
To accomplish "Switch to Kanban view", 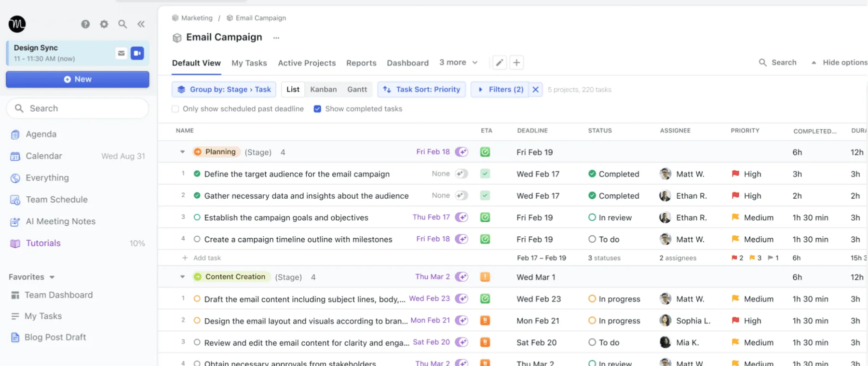I will pyautogui.click(x=324, y=90).
